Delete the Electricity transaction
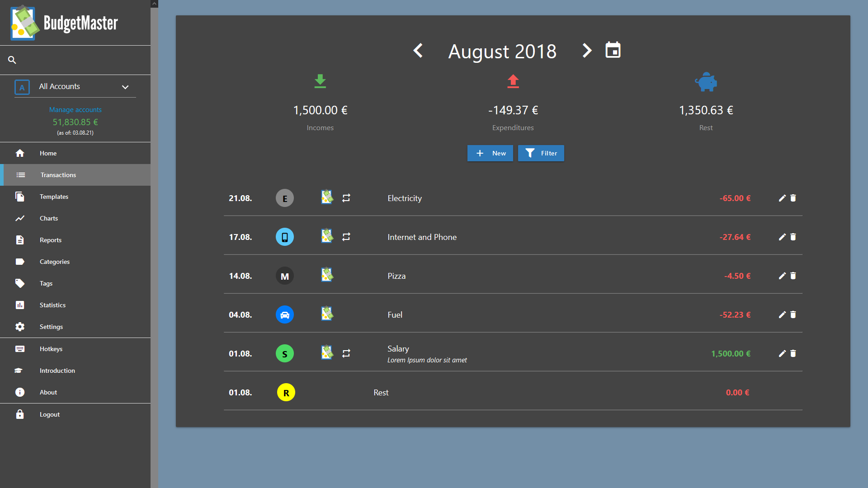This screenshot has width=868, height=488. [x=793, y=198]
